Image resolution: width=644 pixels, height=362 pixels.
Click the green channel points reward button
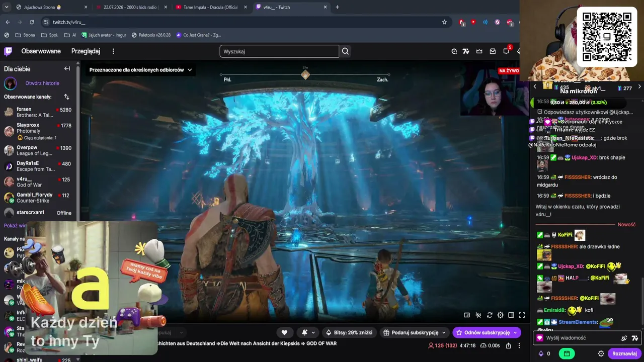click(567, 353)
